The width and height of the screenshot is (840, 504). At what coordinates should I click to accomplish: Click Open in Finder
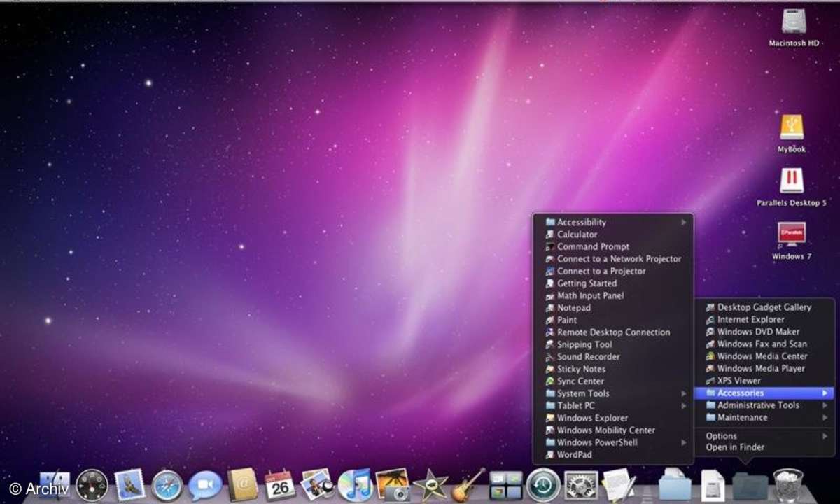click(735, 447)
